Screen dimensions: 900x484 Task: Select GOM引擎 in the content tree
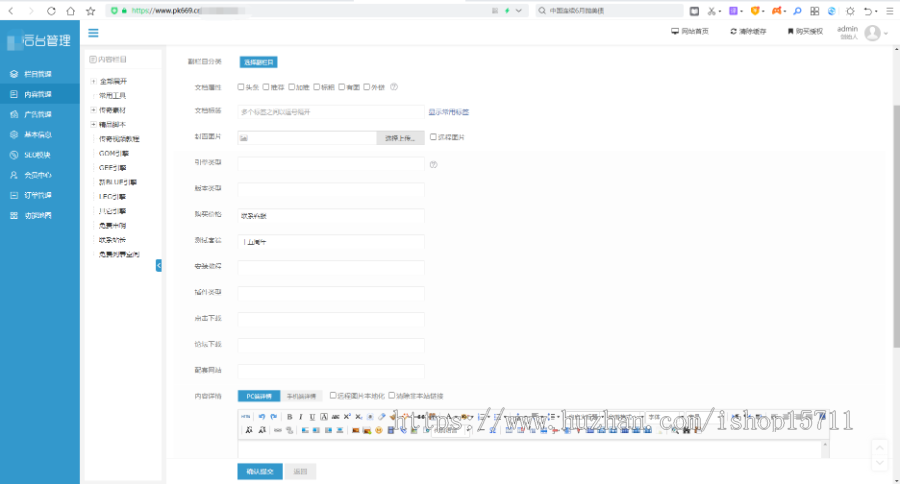(x=114, y=153)
